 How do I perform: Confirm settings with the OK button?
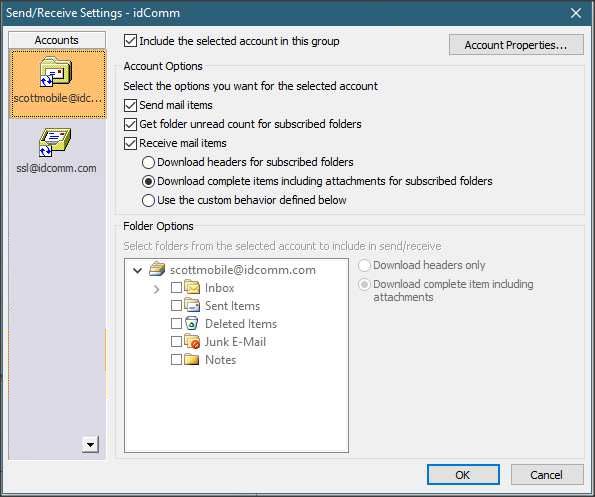[x=463, y=475]
